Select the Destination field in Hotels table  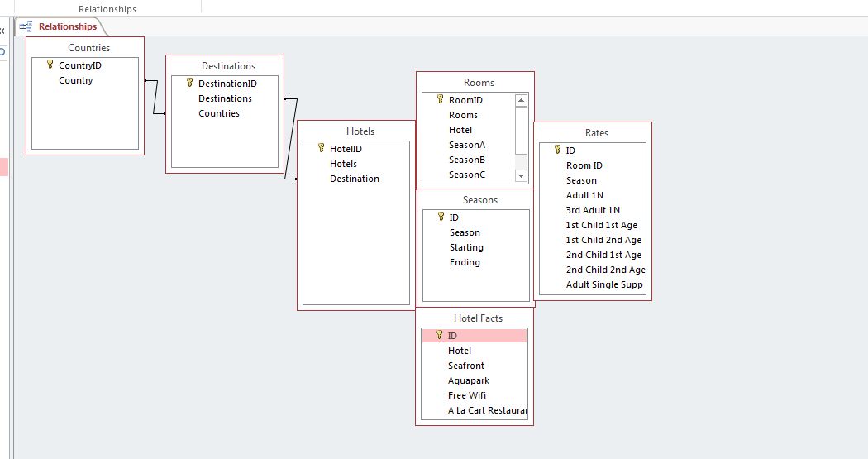click(x=356, y=179)
